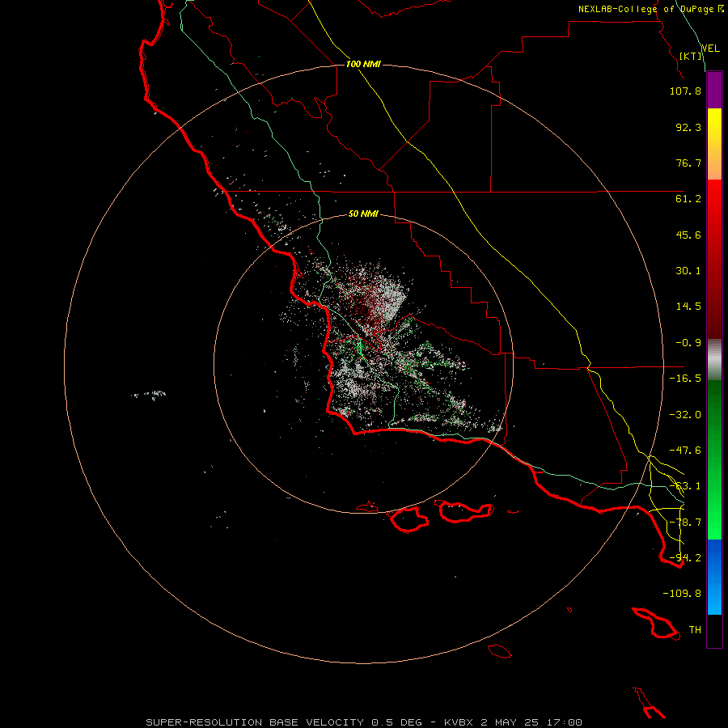The height and width of the screenshot is (728, 728).
Task: Select the -16.5 velocity scale value
Action: 685,379
